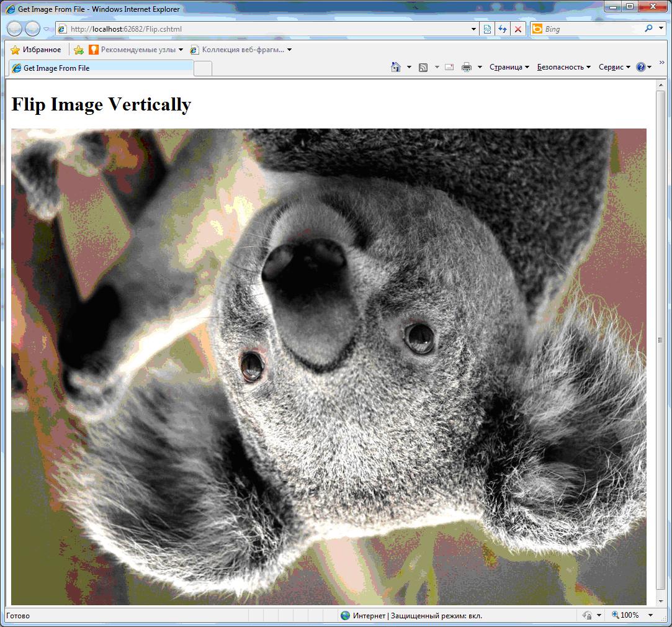Click the scrollbar up arrow
The width and height of the screenshot is (672, 627).
(660, 85)
